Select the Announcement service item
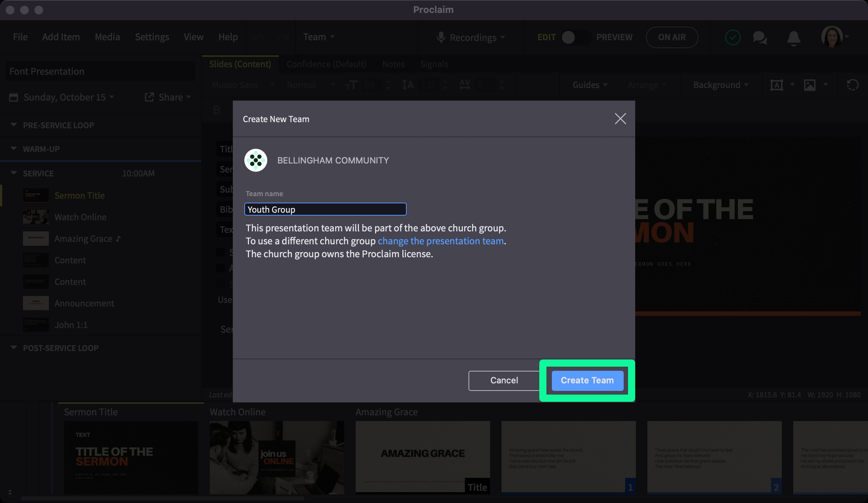The height and width of the screenshot is (503, 868). (x=101, y=303)
